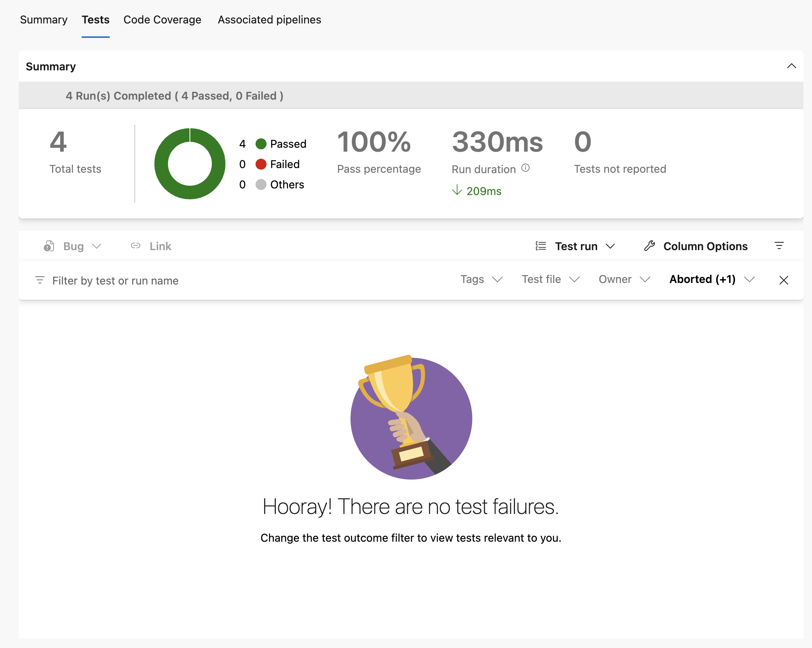Open the Test run grouping dropdown

[575, 246]
